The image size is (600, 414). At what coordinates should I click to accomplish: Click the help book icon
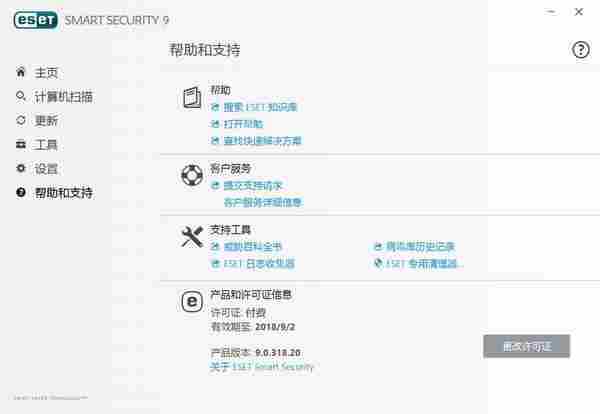tap(192, 98)
